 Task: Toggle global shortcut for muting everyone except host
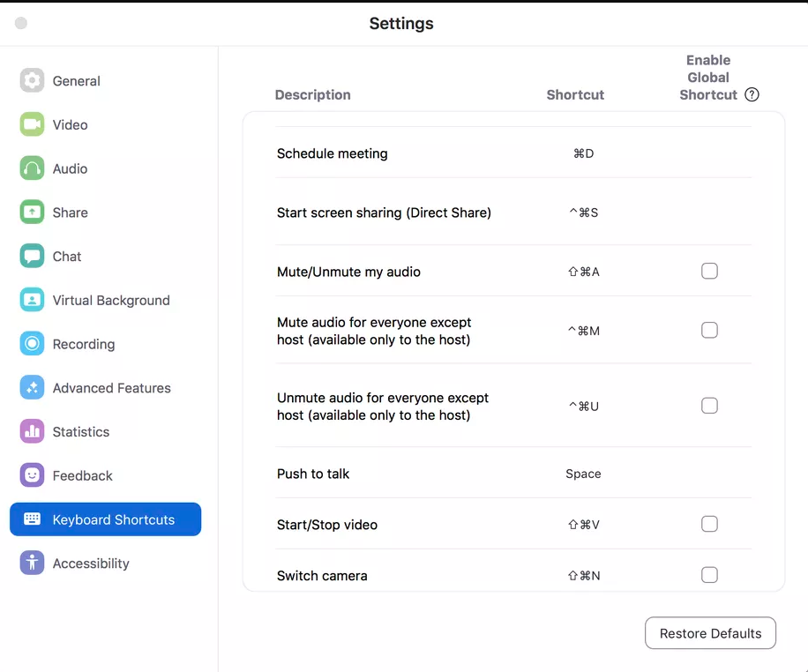pos(709,330)
